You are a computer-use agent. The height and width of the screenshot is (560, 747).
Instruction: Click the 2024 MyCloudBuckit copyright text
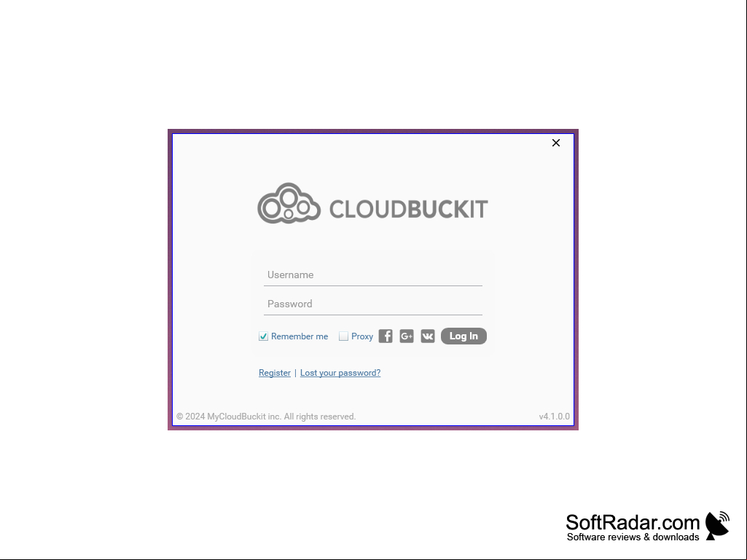(266, 417)
